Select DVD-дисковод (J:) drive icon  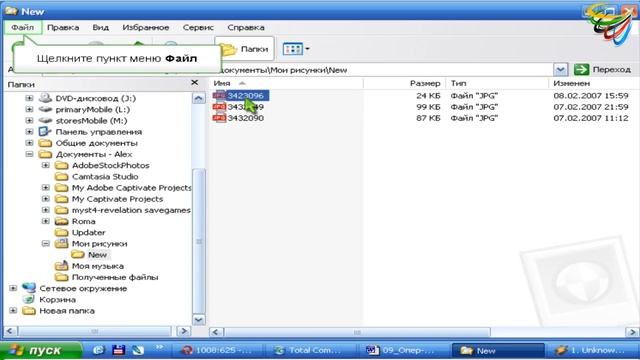45,98
